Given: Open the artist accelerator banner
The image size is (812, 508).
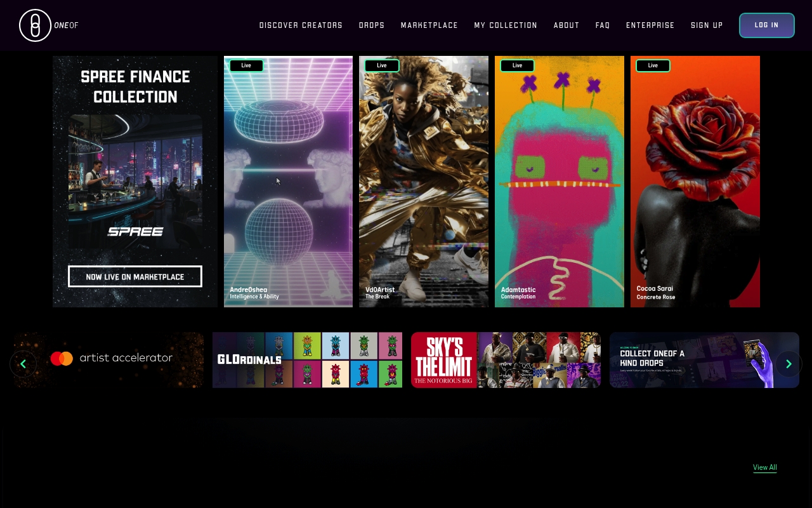Looking at the screenshot, I should tap(108, 360).
